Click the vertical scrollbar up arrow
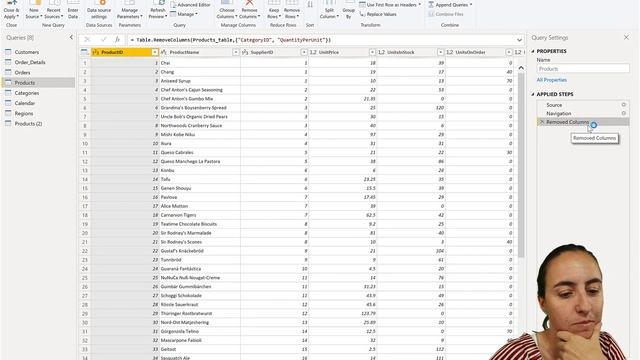 coord(521,68)
